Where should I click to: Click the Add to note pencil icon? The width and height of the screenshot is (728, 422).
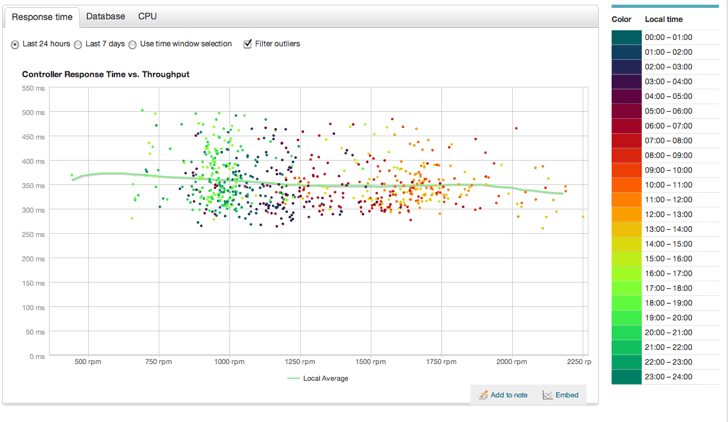tap(484, 395)
